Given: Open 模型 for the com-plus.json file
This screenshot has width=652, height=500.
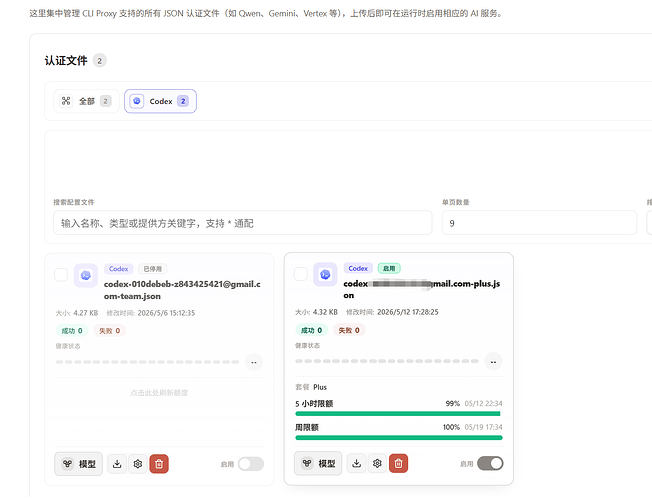Looking at the screenshot, I should pos(318,463).
